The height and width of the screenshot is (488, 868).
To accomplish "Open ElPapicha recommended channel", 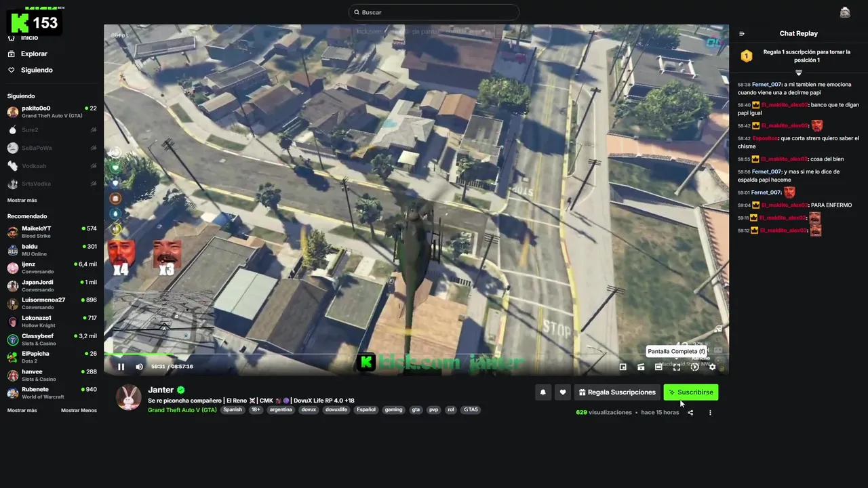I will pos(52,357).
